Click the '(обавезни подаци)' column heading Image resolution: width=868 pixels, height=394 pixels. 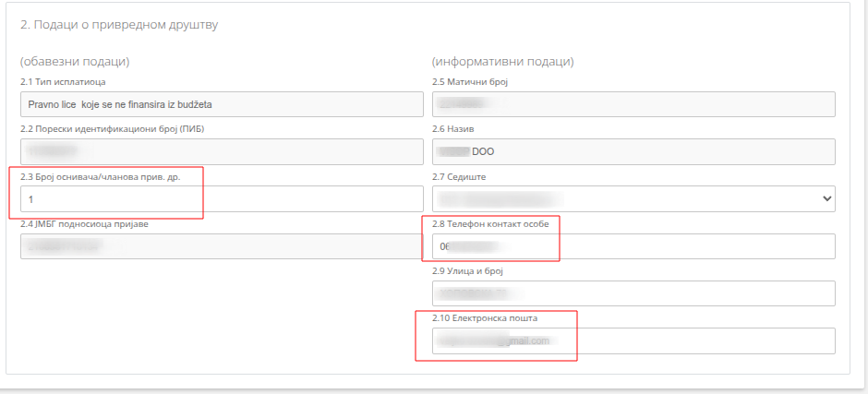[74, 62]
